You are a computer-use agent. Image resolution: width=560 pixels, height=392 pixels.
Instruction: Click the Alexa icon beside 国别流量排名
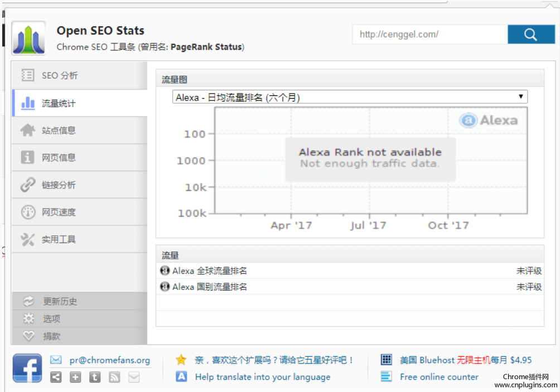coord(165,286)
